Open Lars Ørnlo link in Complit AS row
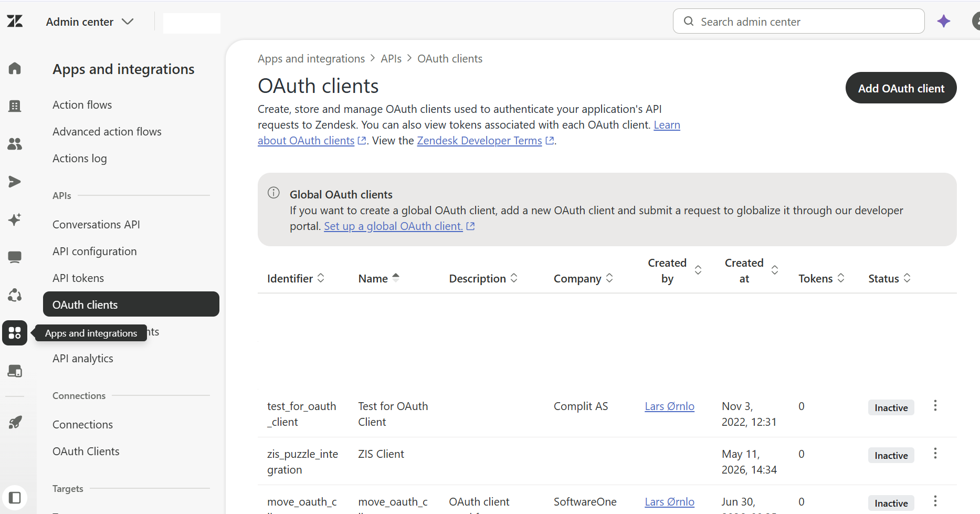Image resolution: width=980 pixels, height=514 pixels. pos(669,406)
